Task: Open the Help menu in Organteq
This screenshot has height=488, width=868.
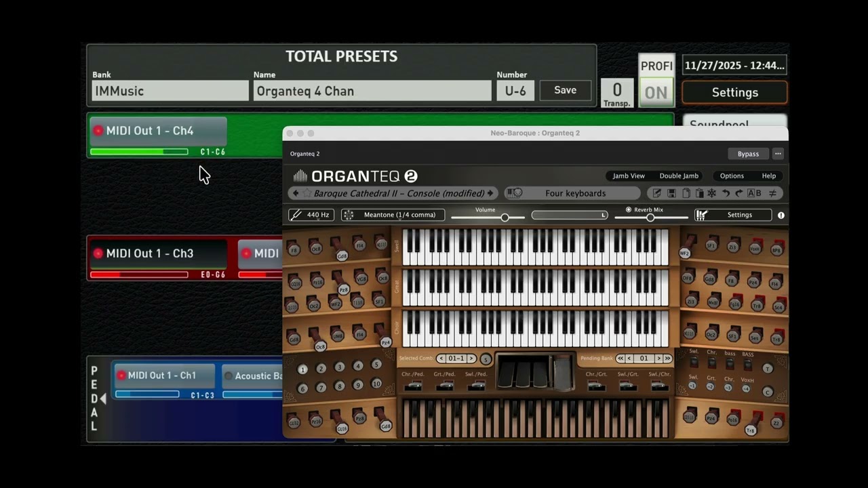Action: [769, 176]
